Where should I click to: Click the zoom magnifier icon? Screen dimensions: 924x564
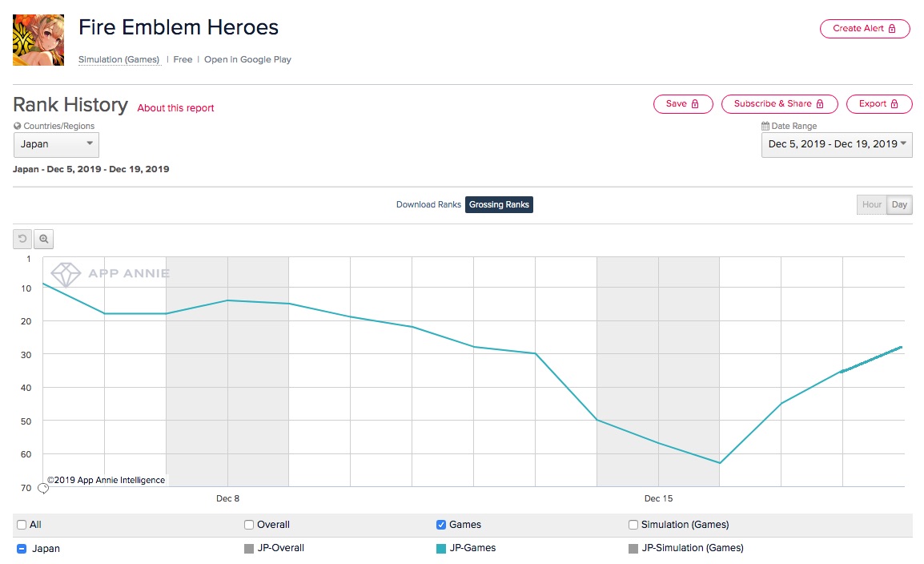pyautogui.click(x=43, y=239)
